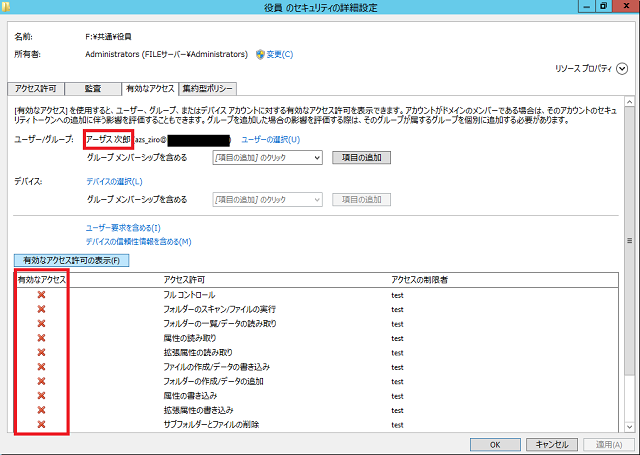Viewport: 640px width, 455px height.
Task: Click the red X for 拡張属性の読み取り
Action: (x=41, y=352)
